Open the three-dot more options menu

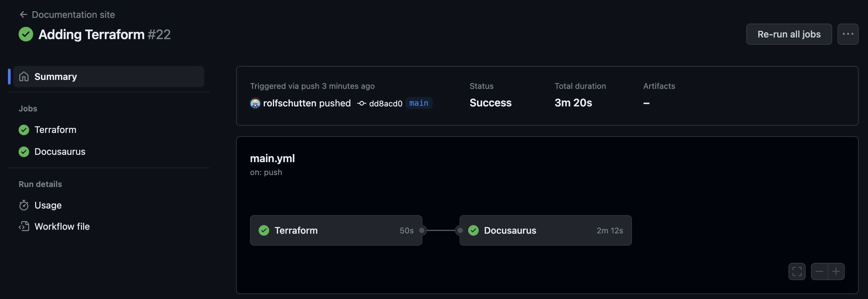(x=847, y=34)
